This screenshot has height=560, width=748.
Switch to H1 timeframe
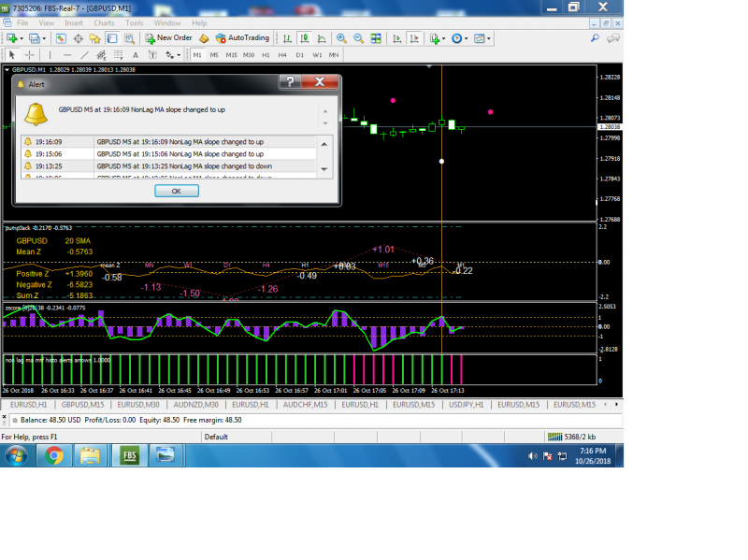[266, 55]
